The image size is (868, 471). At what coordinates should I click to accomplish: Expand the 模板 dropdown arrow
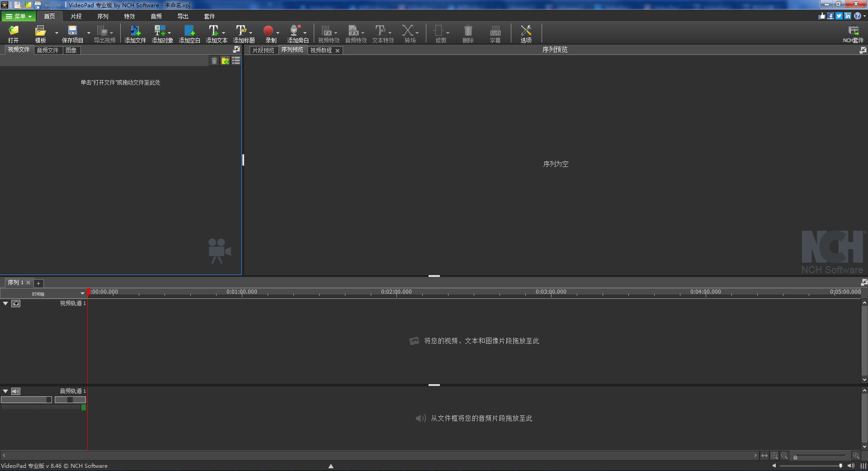[x=56, y=33]
